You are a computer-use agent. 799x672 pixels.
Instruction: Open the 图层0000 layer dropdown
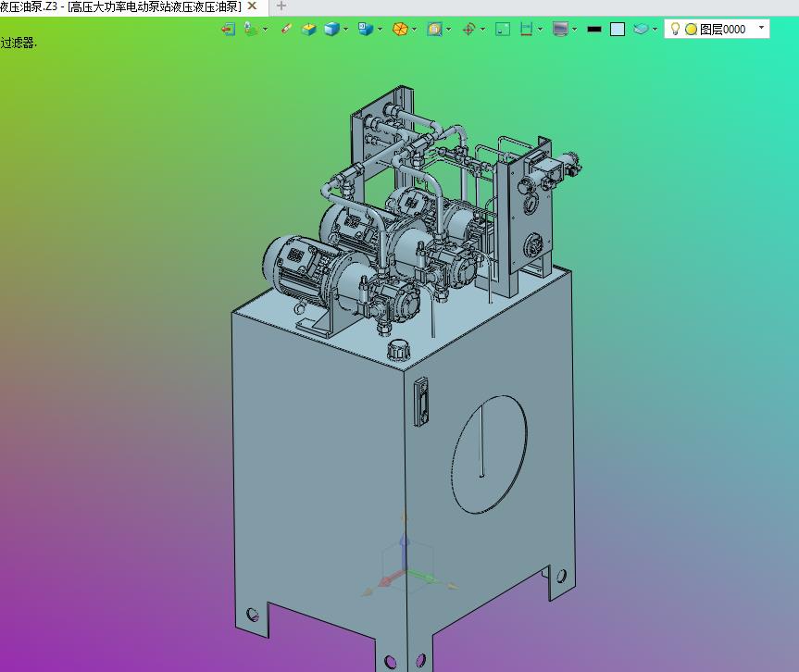click(761, 29)
